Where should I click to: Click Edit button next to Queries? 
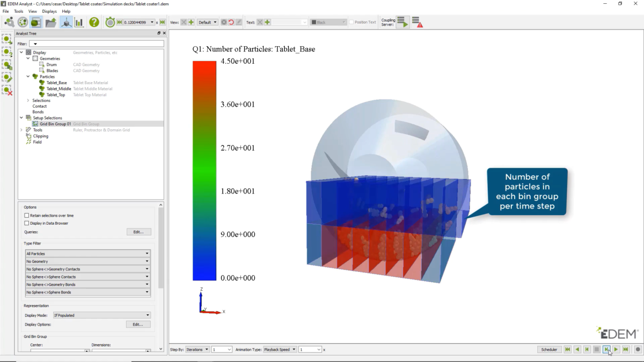pos(138,232)
